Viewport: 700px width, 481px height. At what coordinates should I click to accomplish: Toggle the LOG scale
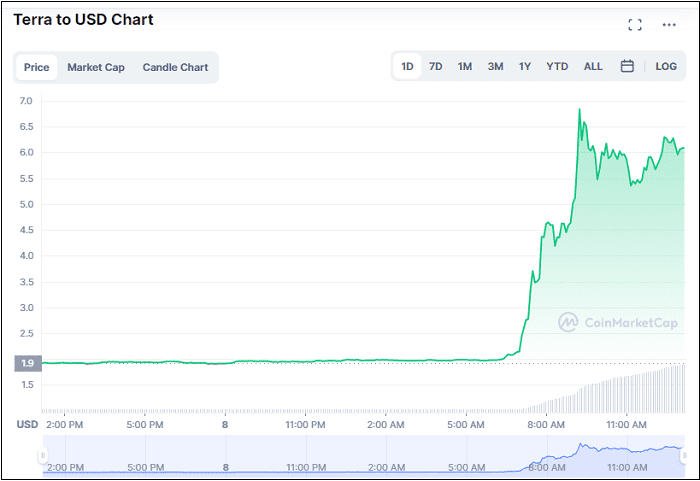666,67
